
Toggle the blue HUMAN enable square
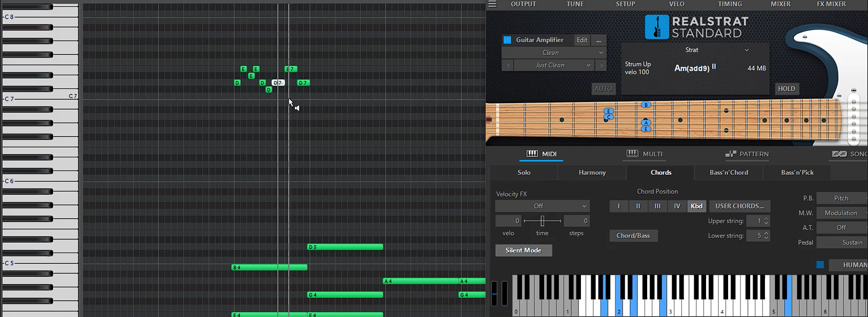[x=820, y=265]
